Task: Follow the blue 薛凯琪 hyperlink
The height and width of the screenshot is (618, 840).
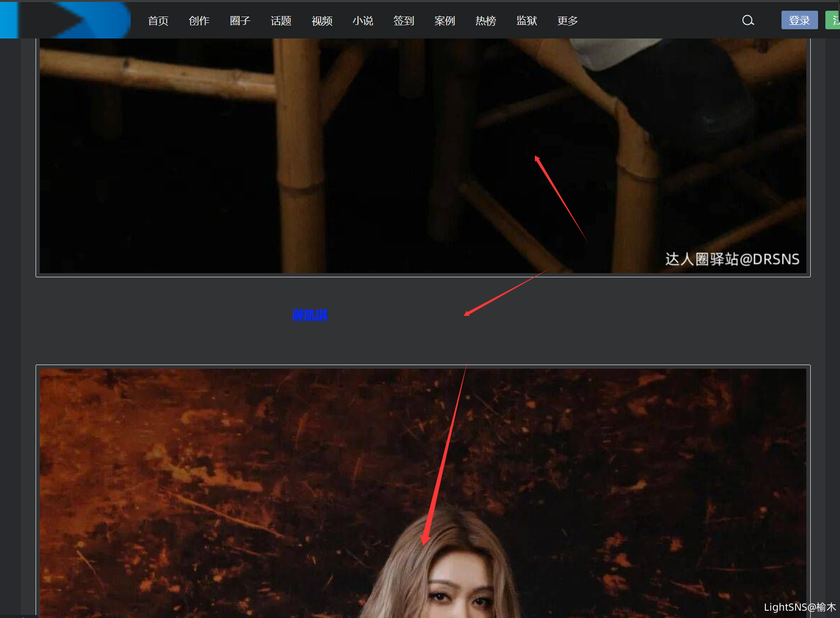Action: tap(310, 315)
